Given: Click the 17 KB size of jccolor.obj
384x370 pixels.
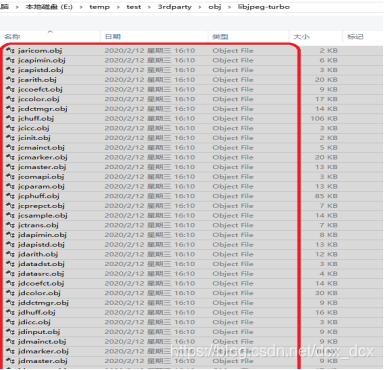Looking at the screenshot, I should 326,99.
